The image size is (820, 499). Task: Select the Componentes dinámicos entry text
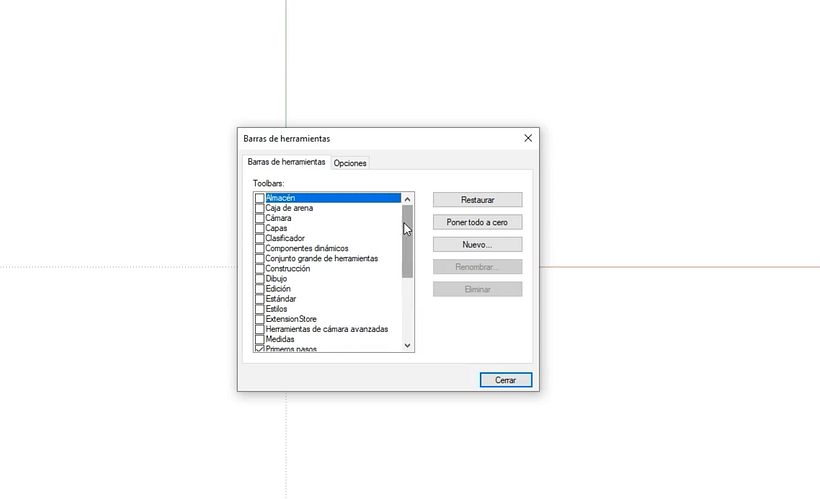click(307, 248)
